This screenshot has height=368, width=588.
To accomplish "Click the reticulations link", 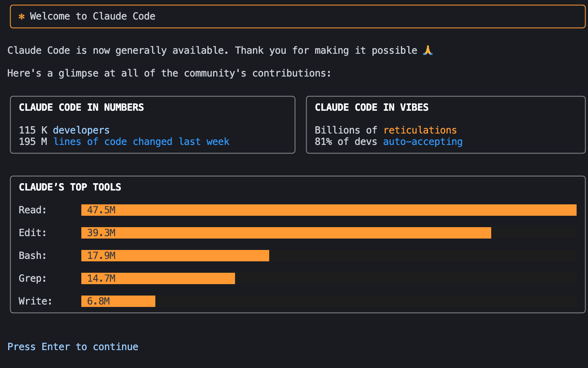I will click(x=420, y=130).
